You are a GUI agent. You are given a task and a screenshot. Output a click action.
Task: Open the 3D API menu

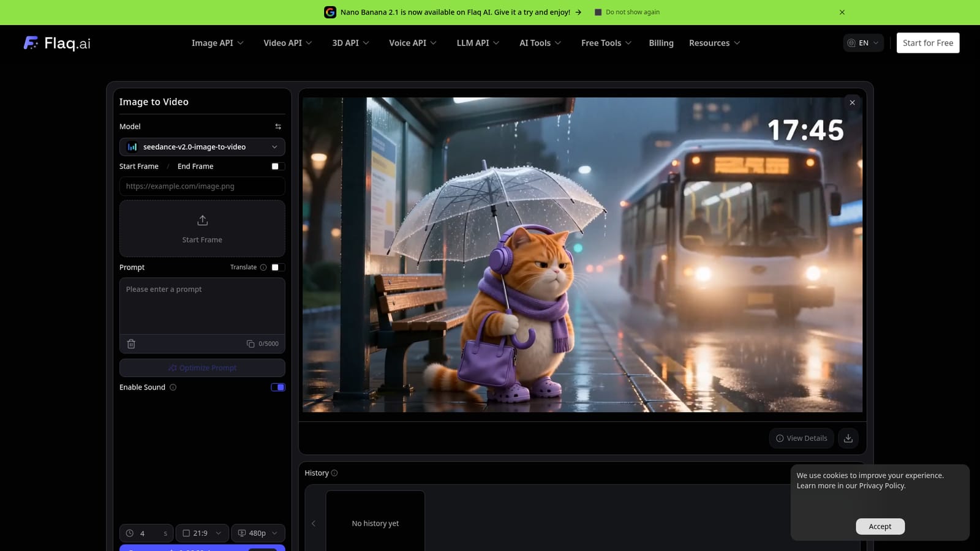coord(351,43)
